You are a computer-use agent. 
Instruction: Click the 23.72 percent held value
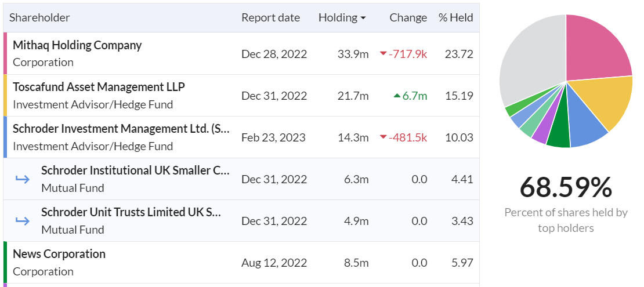click(459, 54)
